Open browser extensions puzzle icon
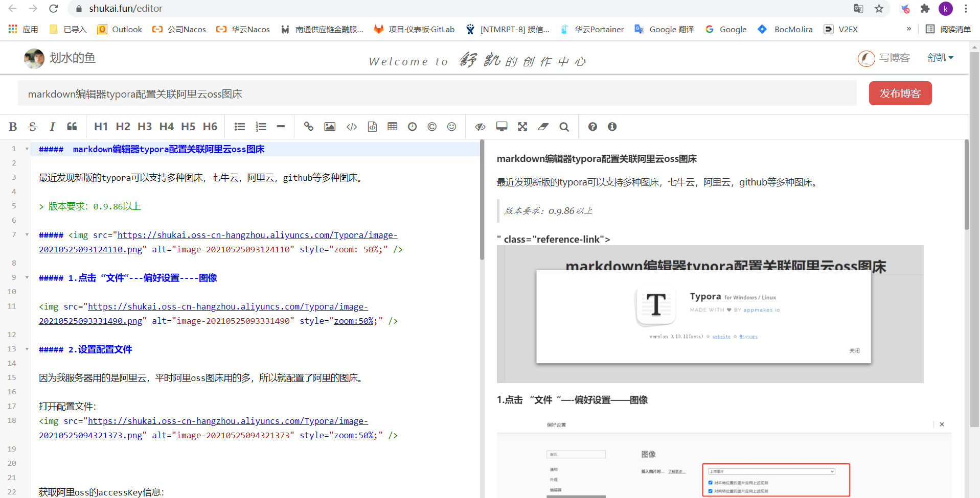The width and height of the screenshot is (980, 498). pyautogui.click(x=925, y=9)
